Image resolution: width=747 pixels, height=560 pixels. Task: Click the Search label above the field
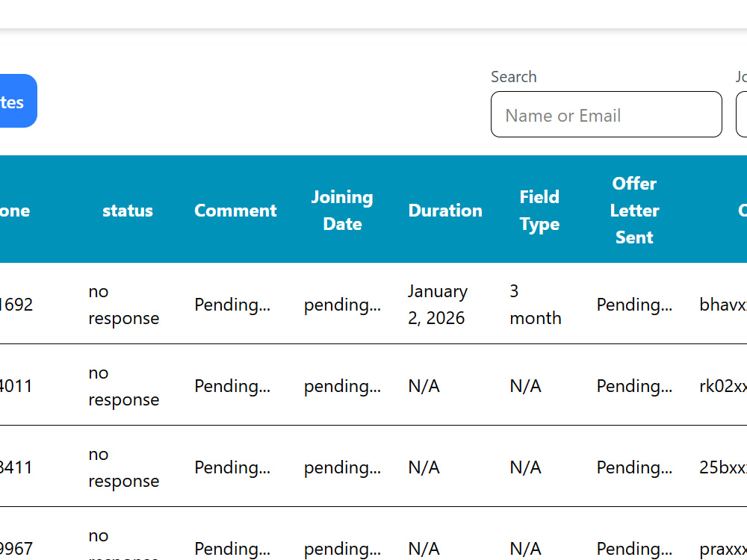pyautogui.click(x=514, y=77)
